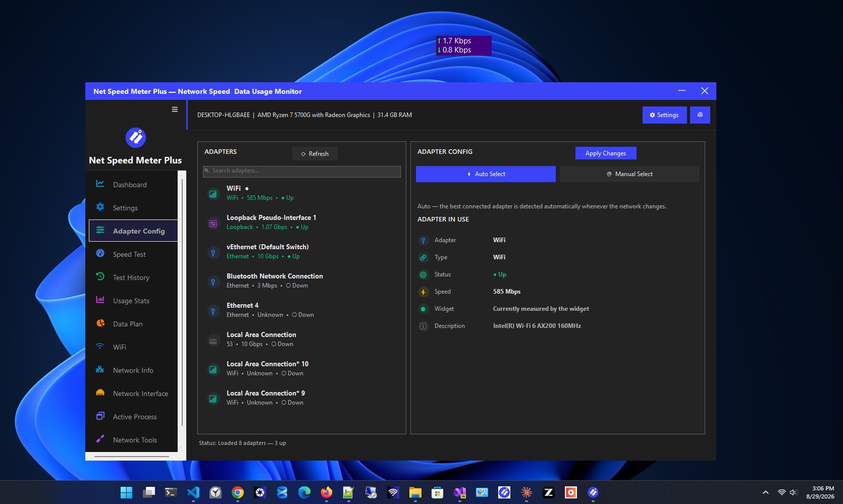
Task: Click the Intel(R) Wi-Fi 6 AX200 160MHz description
Action: [x=537, y=326]
